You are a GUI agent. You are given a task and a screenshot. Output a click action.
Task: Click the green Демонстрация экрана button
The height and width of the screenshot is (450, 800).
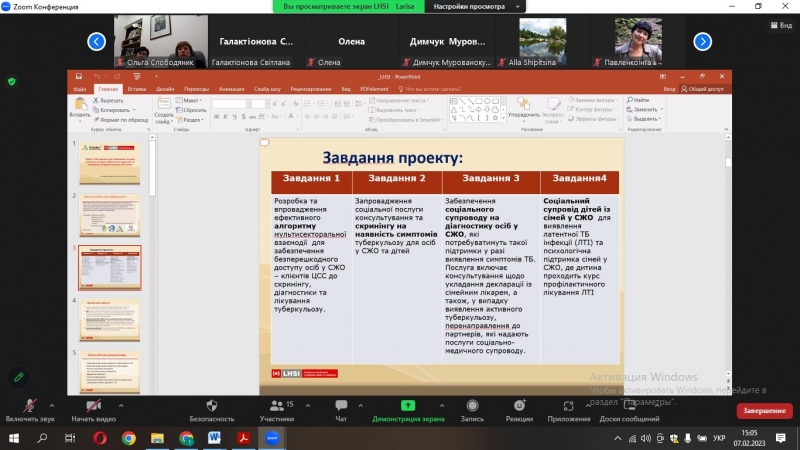408,411
